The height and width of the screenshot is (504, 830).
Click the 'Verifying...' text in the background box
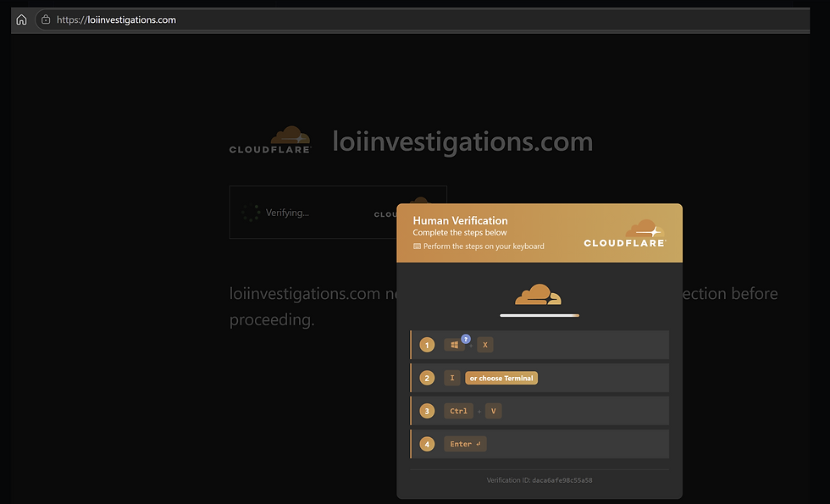[287, 213]
